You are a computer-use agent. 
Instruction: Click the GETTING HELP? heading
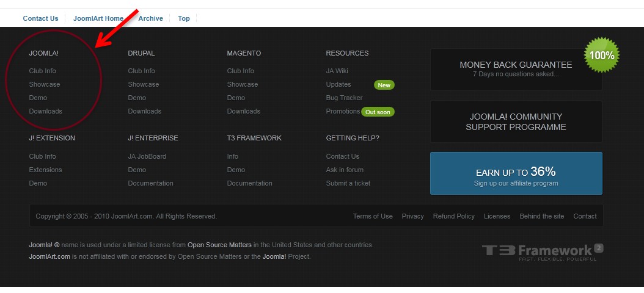(353, 139)
